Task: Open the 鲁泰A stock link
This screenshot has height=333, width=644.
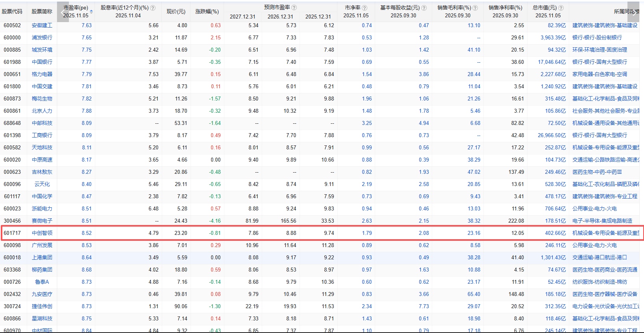Action: [42, 282]
